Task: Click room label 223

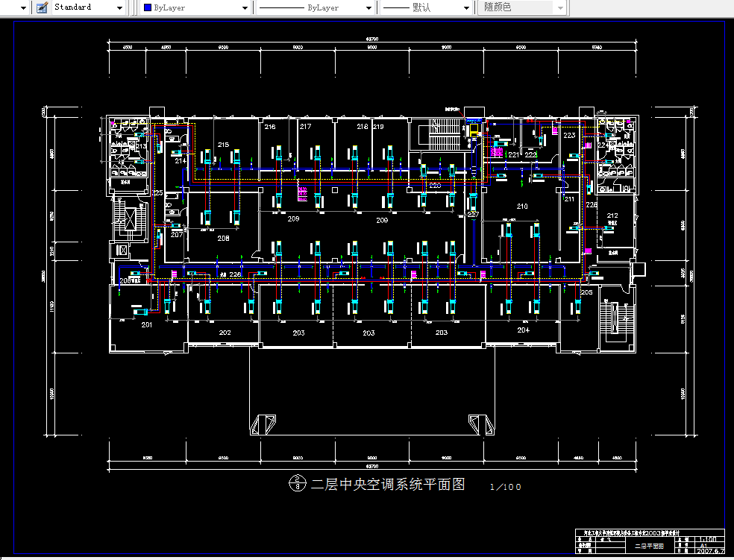Action: click(x=569, y=135)
